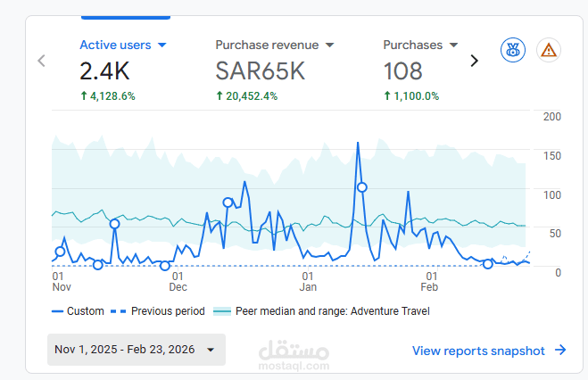Viewport: 588px width, 380px height.
Task: Click the arrow beside View reports snapshot
Action: (560, 350)
